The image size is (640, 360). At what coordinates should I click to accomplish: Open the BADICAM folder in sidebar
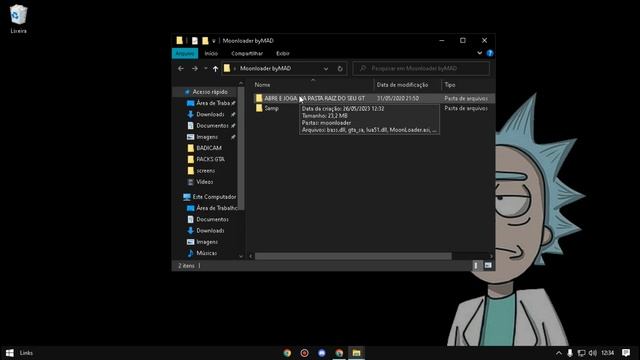tap(209, 148)
